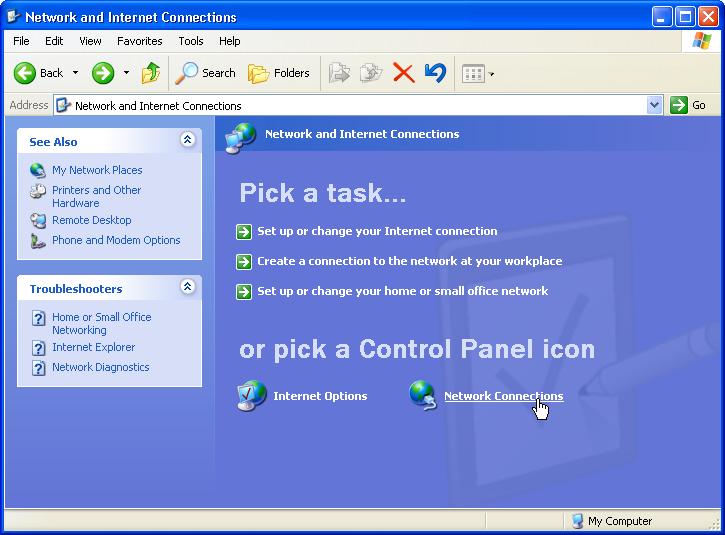Click help icon beside Home or Small Office Networking

click(38, 318)
